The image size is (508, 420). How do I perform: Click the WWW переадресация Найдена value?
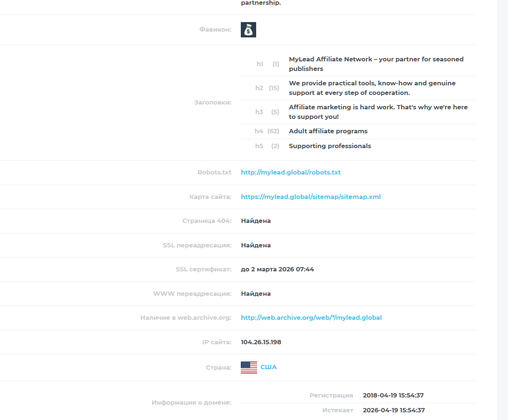click(x=256, y=294)
